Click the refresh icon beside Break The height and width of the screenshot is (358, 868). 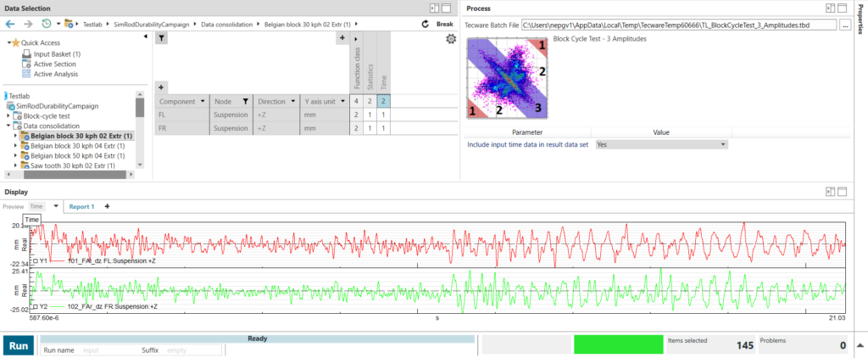tap(425, 24)
